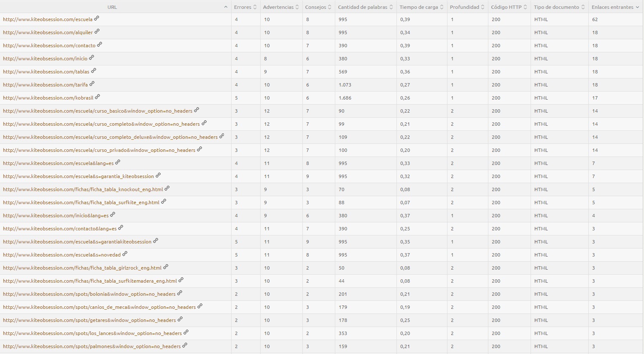Select incoming links value 17 for kobrasil

coord(595,98)
